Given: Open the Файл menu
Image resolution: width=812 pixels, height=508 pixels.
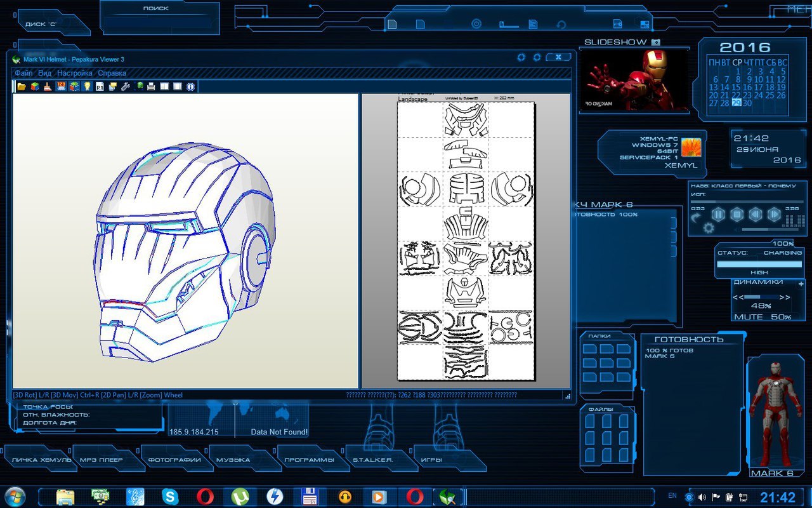Looking at the screenshot, I should pyautogui.click(x=23, y=73).
